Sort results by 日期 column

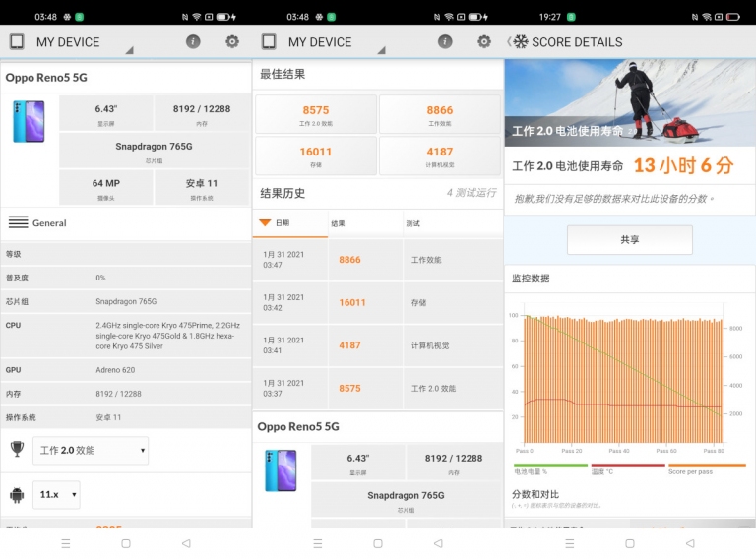click(x=290, y=223)
